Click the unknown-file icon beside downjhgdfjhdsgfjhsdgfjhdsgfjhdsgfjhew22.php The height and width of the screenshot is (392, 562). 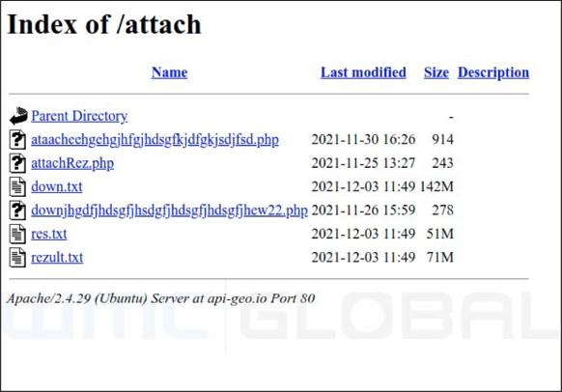point(17,210)
